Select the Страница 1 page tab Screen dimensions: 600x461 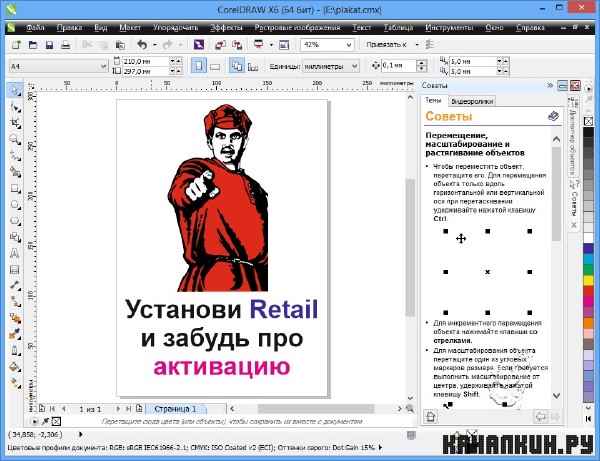coord(176,409)
